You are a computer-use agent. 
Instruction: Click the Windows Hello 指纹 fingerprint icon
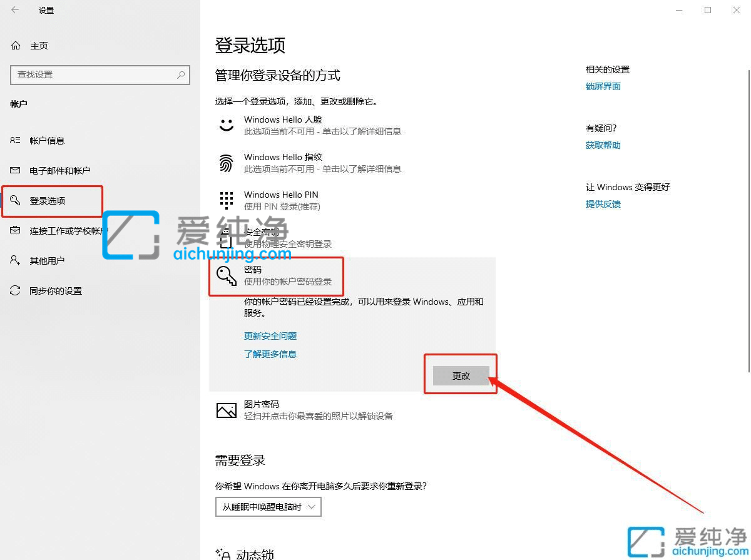click(x=226, y=163)
